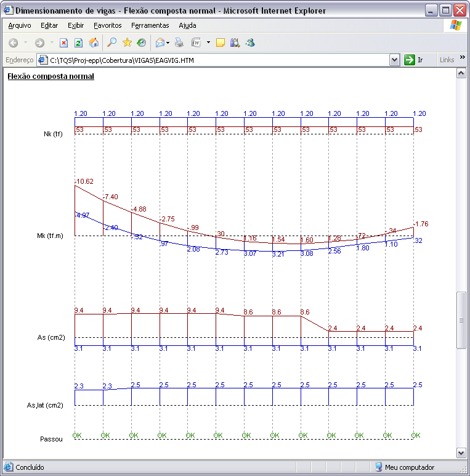Click the Refresh page icon
The width and height of the screenshot is (470, 476).
point(78,43)
